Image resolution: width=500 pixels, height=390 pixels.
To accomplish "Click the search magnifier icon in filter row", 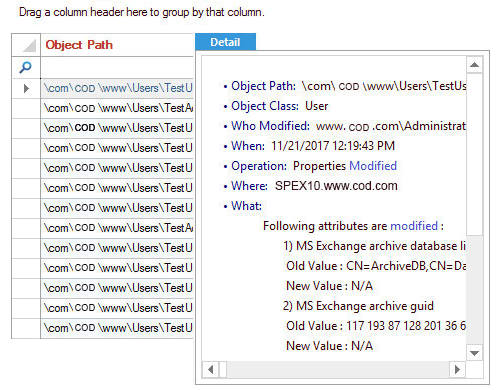I will [26, 67].
